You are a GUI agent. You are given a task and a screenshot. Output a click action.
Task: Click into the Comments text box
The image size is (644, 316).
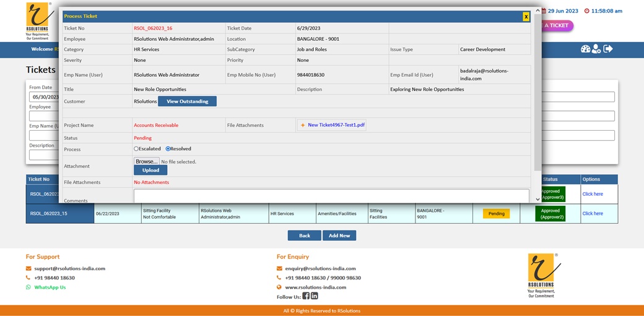click(x=331, y=196)
